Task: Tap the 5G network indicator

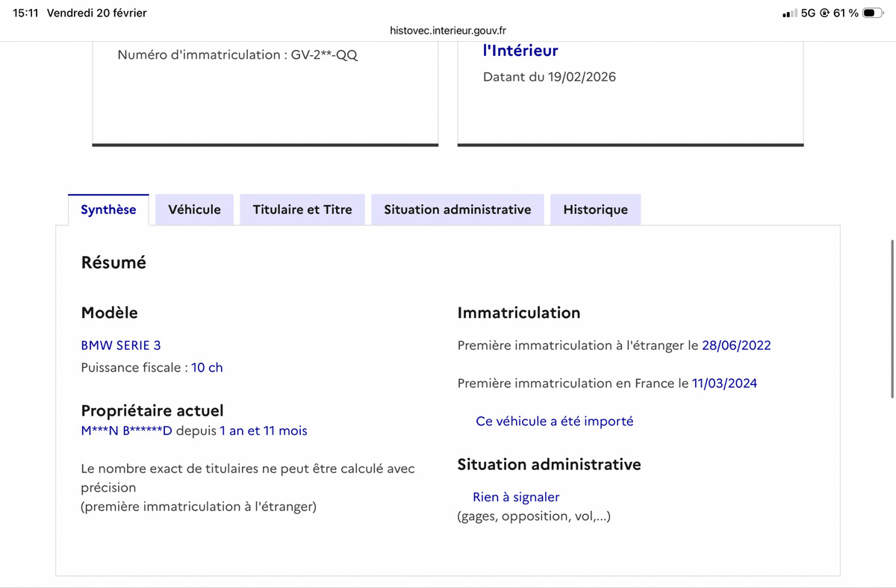Action: 808,13
